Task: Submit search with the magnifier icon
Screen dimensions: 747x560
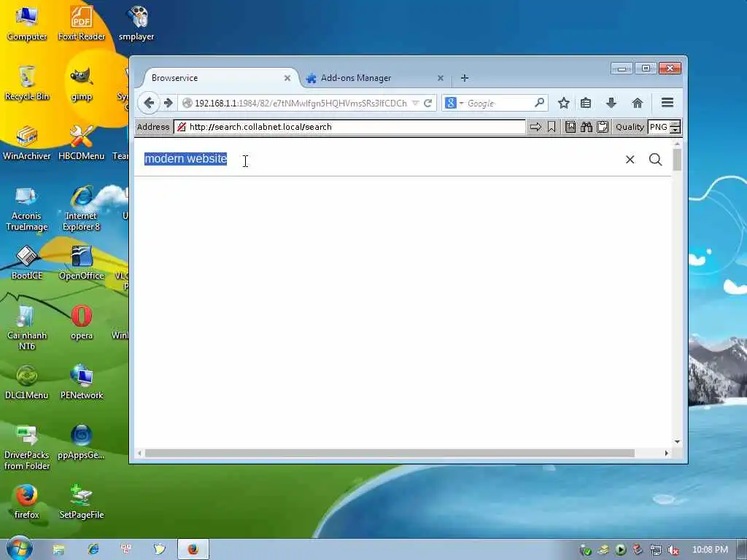Action: click(656, 160)
